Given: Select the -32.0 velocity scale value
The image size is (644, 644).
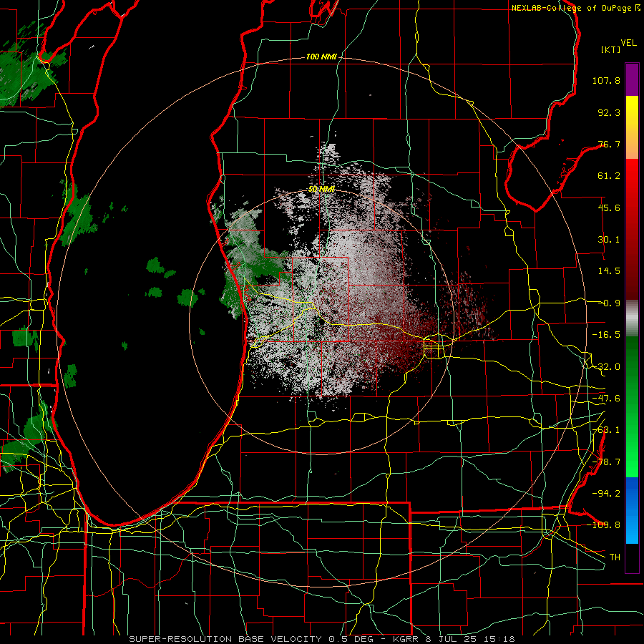Looking at the screenshot, I should coord(606,367).
